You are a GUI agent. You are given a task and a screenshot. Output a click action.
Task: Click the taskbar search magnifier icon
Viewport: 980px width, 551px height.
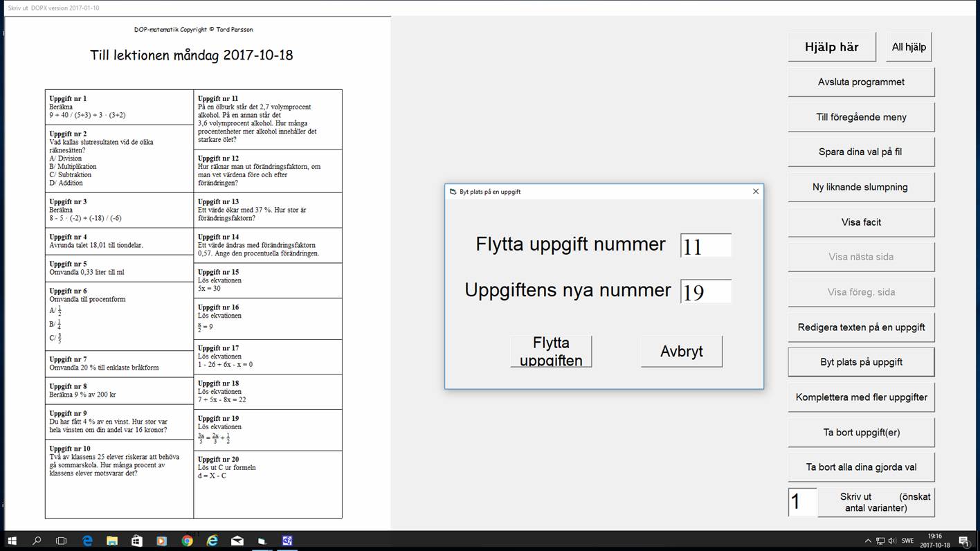(x=37, y=541)
